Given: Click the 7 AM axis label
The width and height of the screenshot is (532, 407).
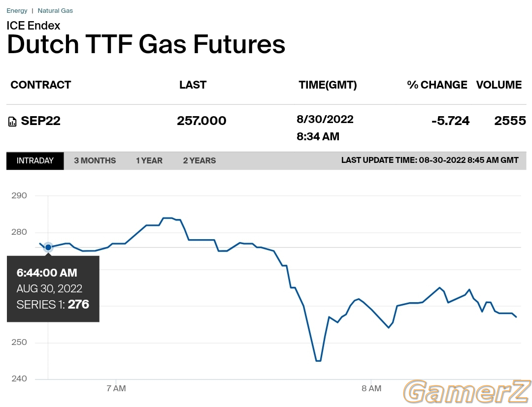Looking at the screenshot, I should point(116,388).
